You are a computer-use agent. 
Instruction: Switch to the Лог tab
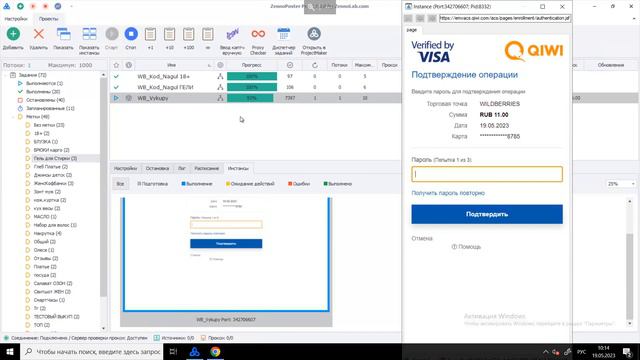coord(182,168)
